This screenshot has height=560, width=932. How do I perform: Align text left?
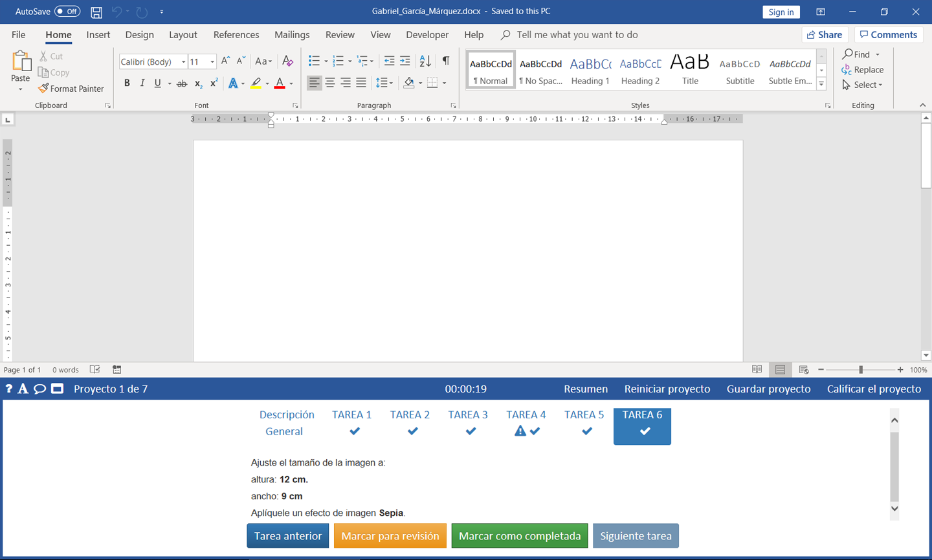315,83
